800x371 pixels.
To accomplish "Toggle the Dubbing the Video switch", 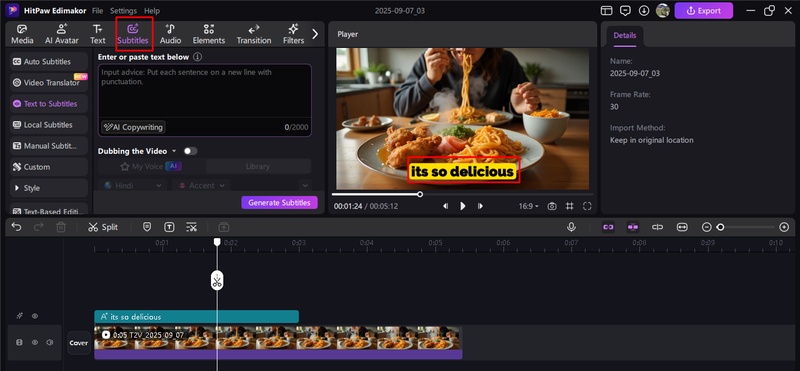I will 190,151.
